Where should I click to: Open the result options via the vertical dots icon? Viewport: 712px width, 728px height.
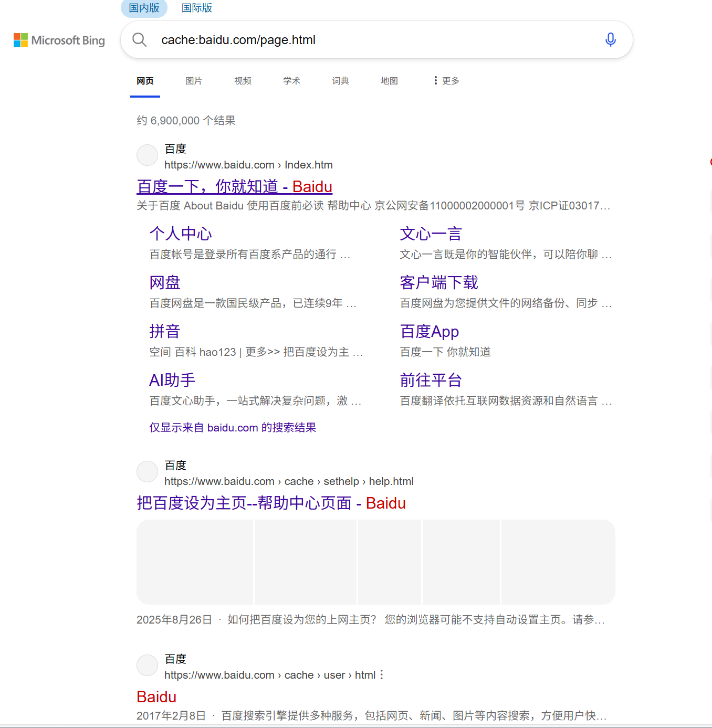coord(381,675)
